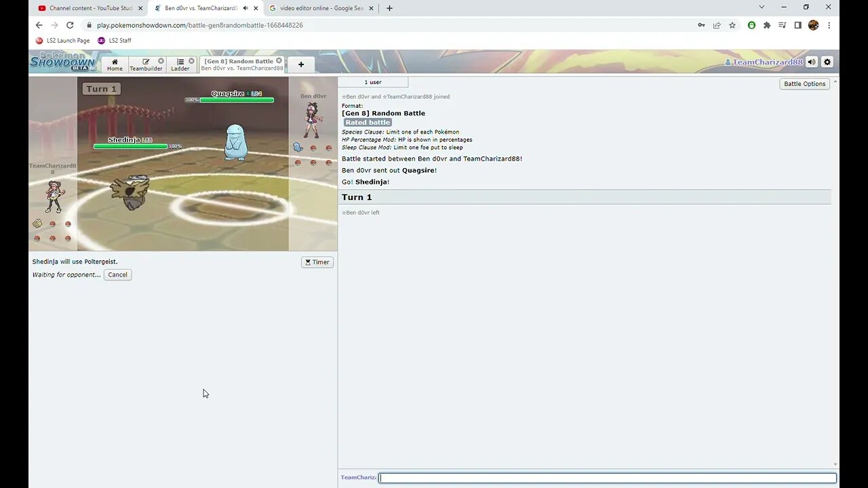Open Pokémon Showdown sound settings speaker icon
The image size is (868, 488).
click(x=812, y=62)
